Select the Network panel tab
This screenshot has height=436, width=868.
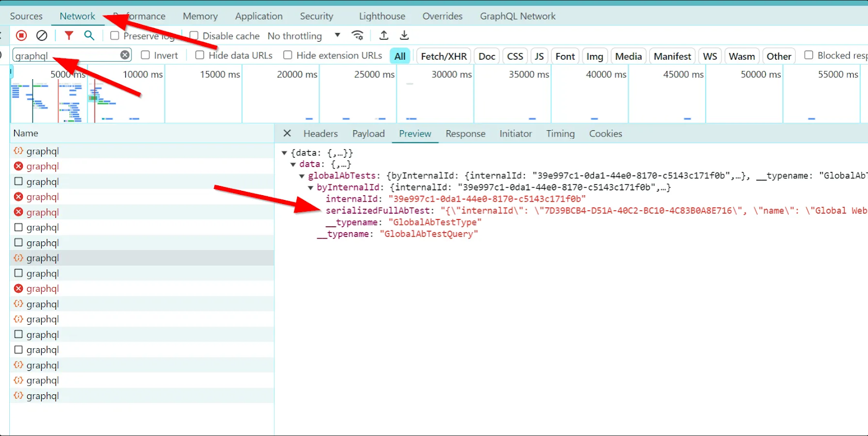[x=77, y=16]
